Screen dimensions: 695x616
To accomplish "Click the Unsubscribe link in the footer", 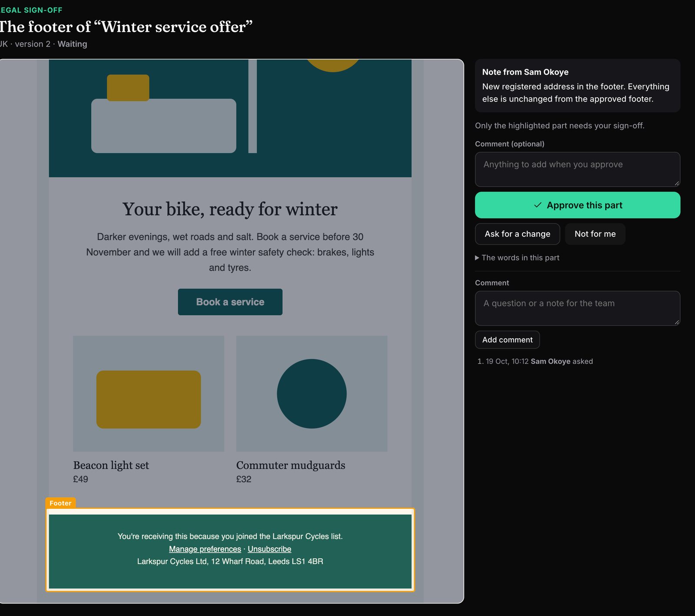I will [269, 549].
